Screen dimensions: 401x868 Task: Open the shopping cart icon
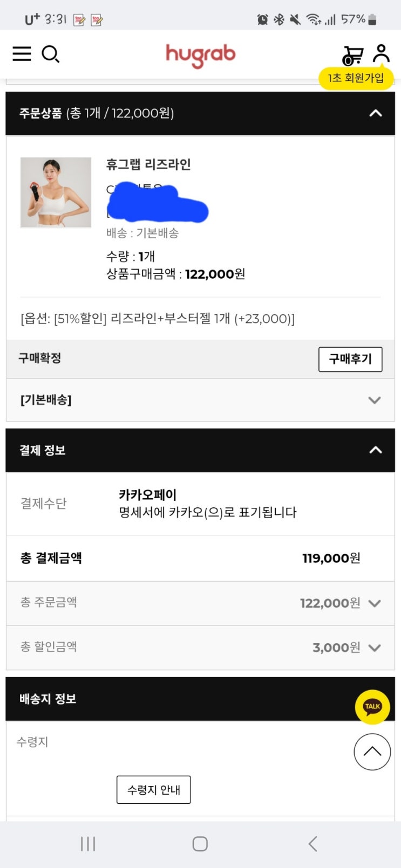coord(352,55)
